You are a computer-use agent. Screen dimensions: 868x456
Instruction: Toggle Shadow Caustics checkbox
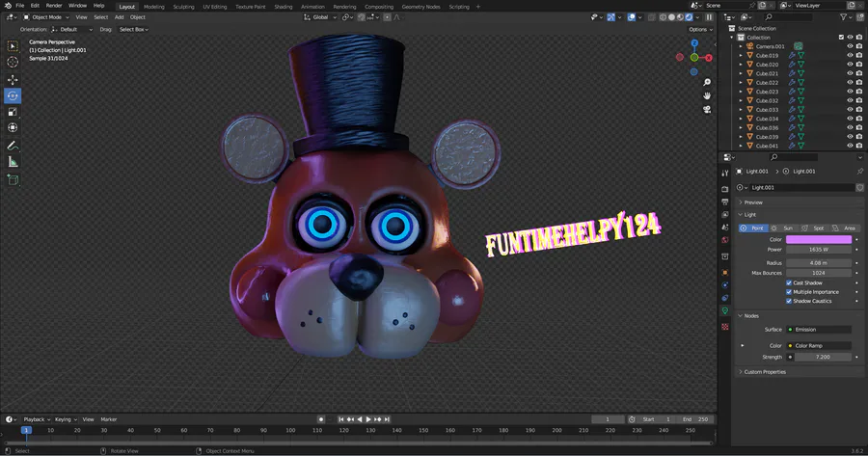click(789, 301)
